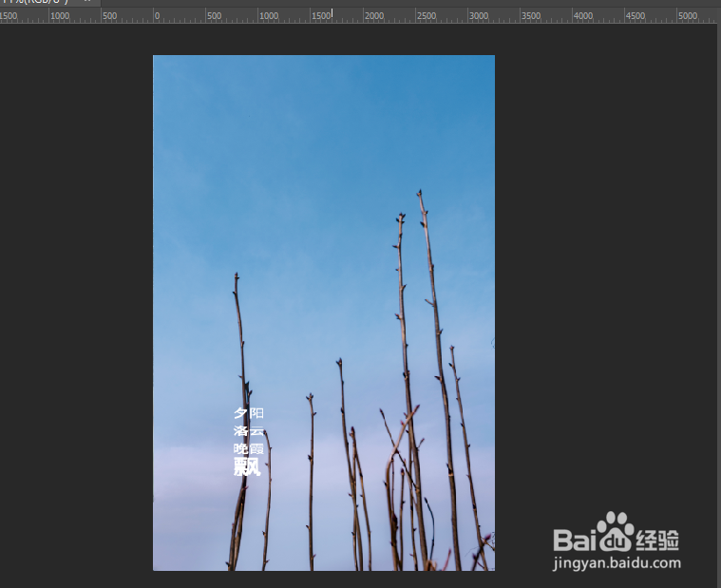The image size is (721, 588).
Task: Click the 4500 mark on the ruler
Action: 636,16
